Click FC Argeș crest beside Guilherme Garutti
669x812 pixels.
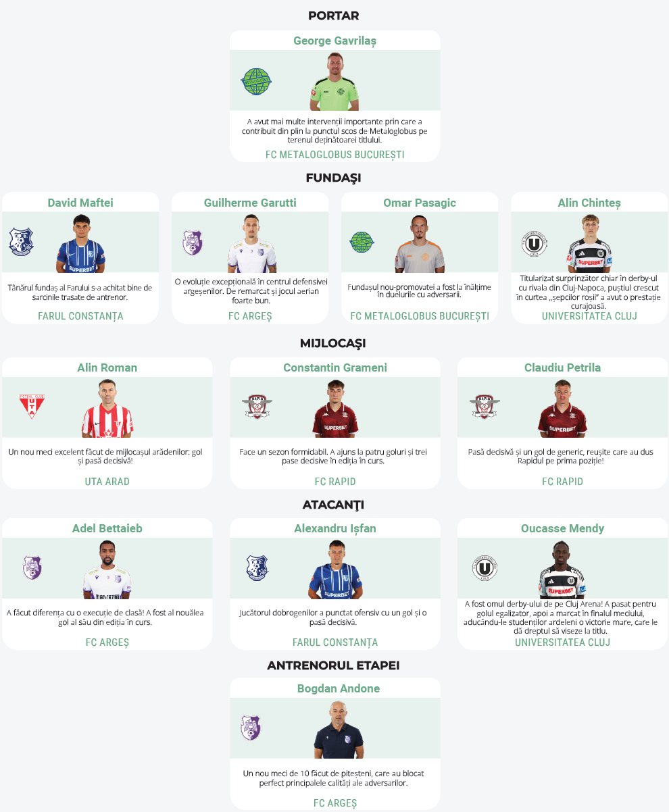[193, 243]
